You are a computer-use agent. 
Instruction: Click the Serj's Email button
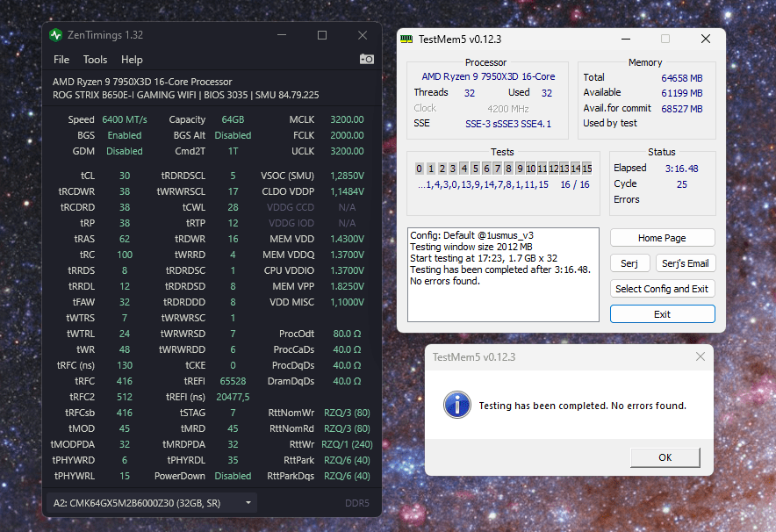pos(685,263)
